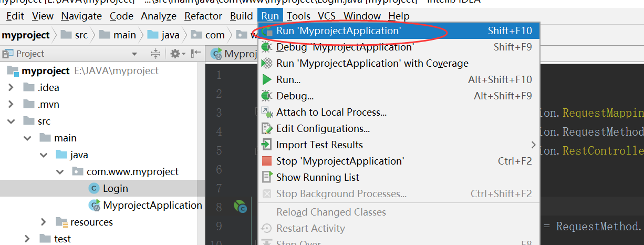Select Attach to Local Process...
The height and width of the screenshot is (245, 644).
[399, 113]
